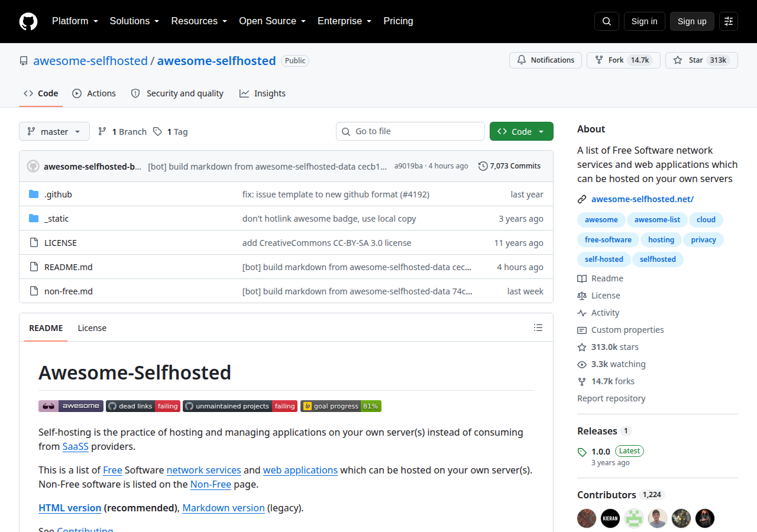Screen dimensions: 757x532
Task: Open the master branch dropdown
Action: [x=54, y=131]
